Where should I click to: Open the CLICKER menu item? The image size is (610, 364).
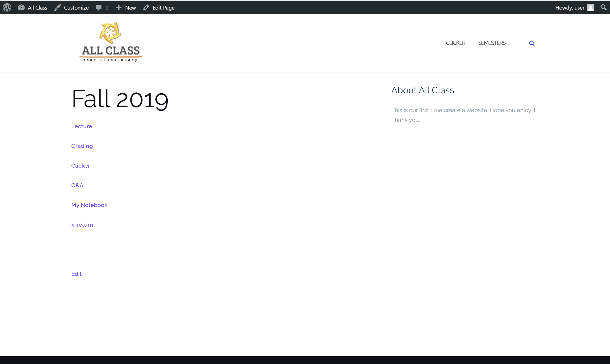[x=455, y=43]
